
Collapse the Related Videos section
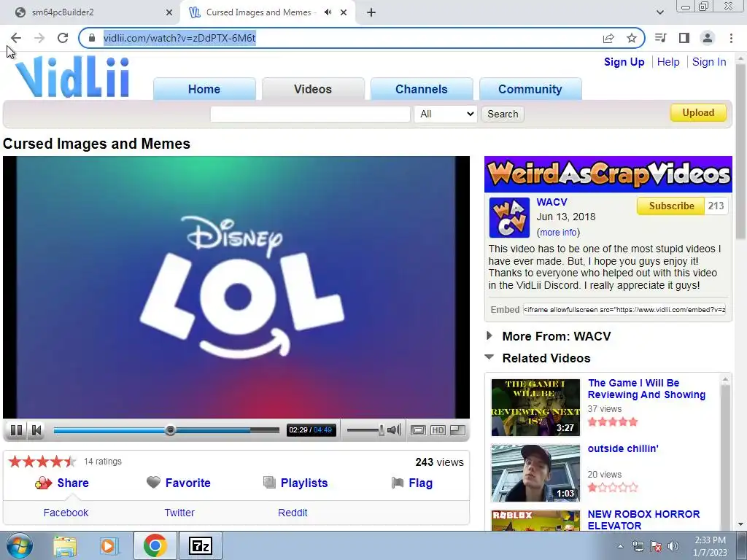tap(546, 358)
